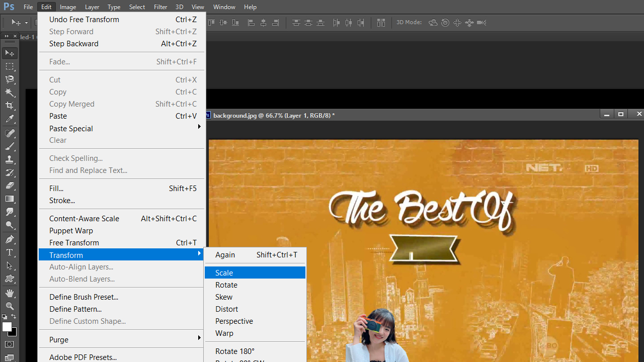Choose Rotate in Transform submenu
Viewport: 644px width, 362px height.
255,285
